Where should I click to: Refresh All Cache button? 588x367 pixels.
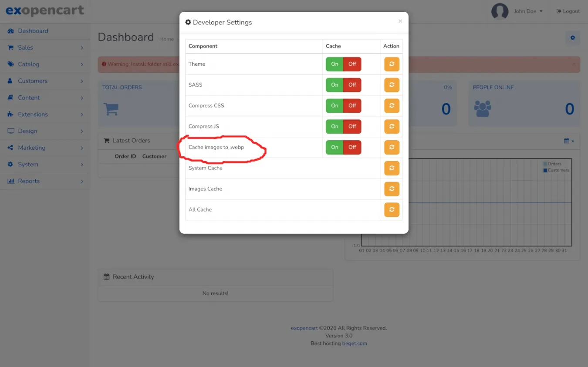click(392, 210)
